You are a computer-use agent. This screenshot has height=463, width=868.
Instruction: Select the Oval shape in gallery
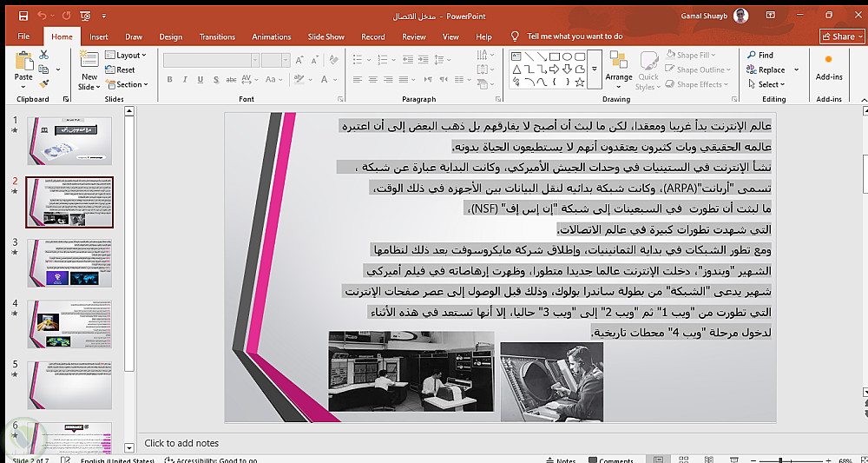pos(567,56)
